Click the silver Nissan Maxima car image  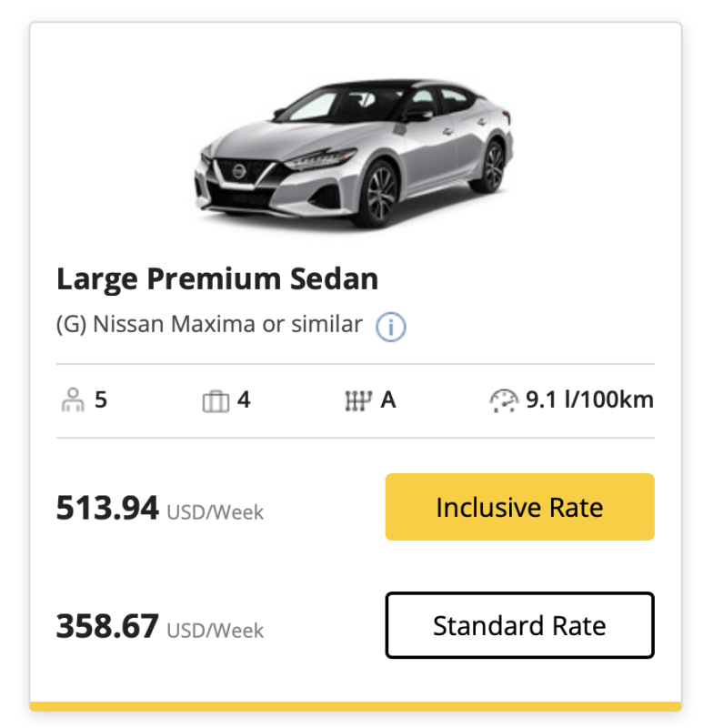click(355, 150)
